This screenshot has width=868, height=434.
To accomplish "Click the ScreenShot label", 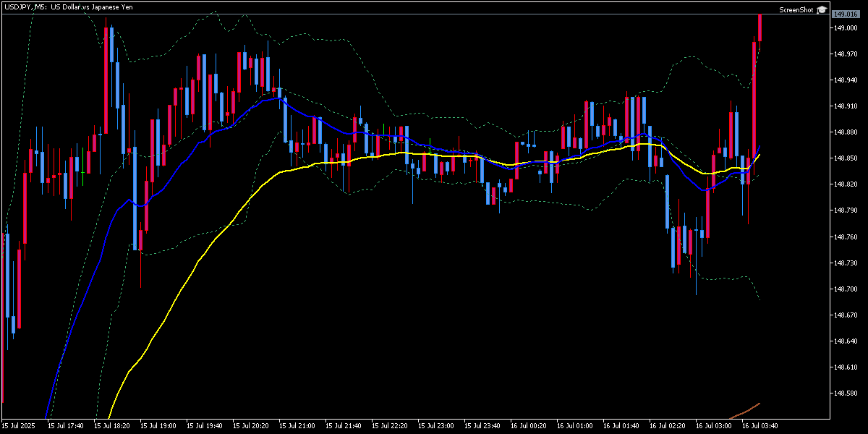I will coord(796,10).
